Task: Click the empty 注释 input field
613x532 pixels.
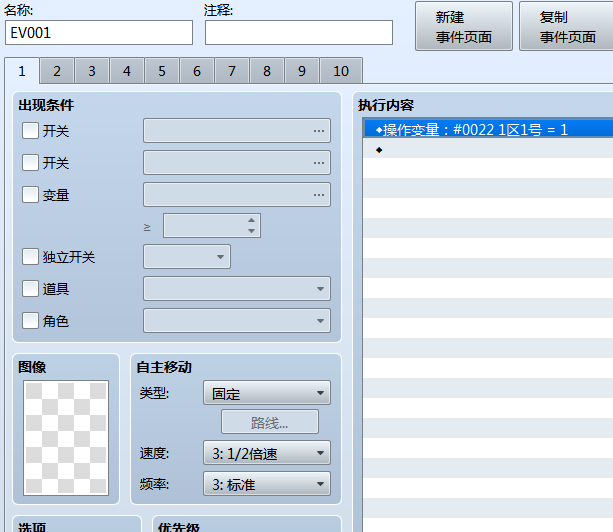Action: (x=299, y=32)
